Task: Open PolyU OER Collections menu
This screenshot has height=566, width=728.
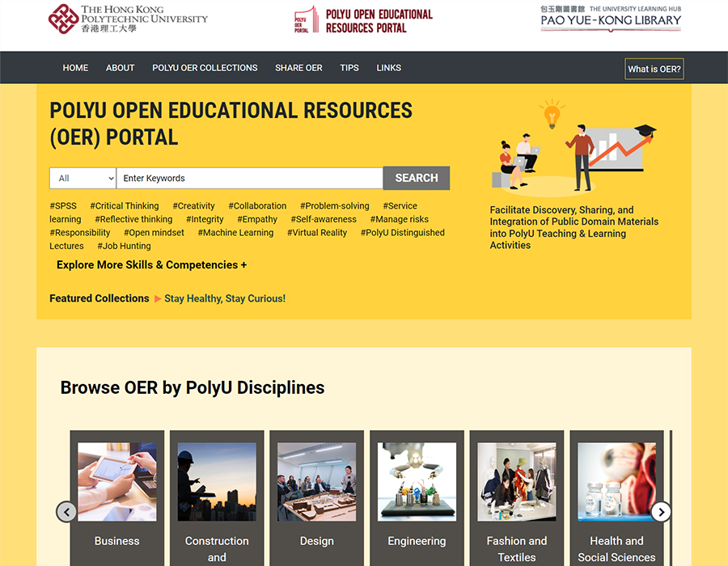Action: (x=205, y=68)
